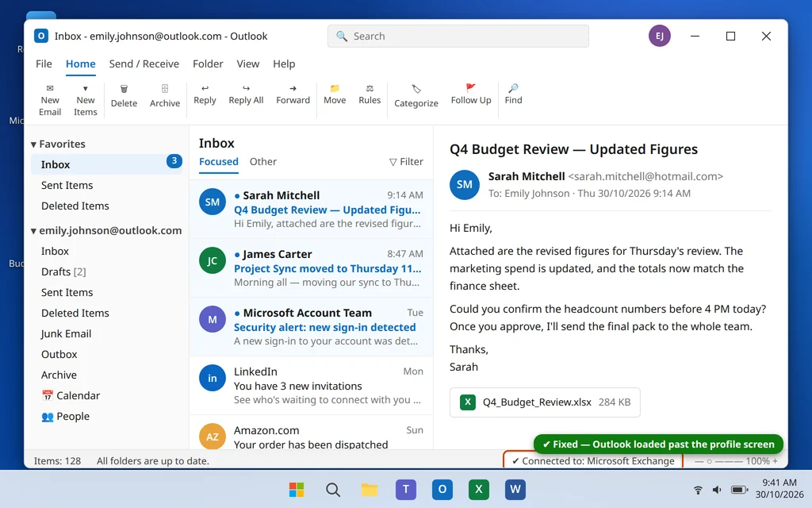The width and height of the screenshot is (812, 508).
Task: Open Deleted Items under Favorites
Action: 106,206
